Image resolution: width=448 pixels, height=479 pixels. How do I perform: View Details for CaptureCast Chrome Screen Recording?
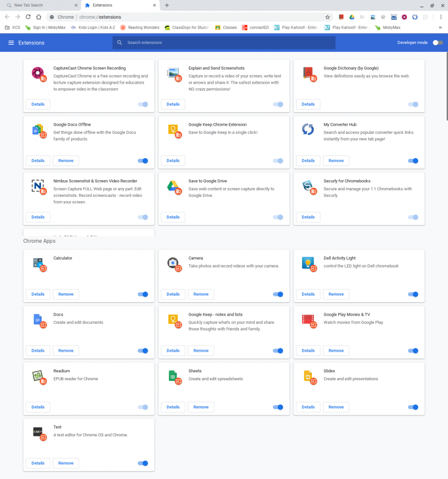[x=38, y=104]
